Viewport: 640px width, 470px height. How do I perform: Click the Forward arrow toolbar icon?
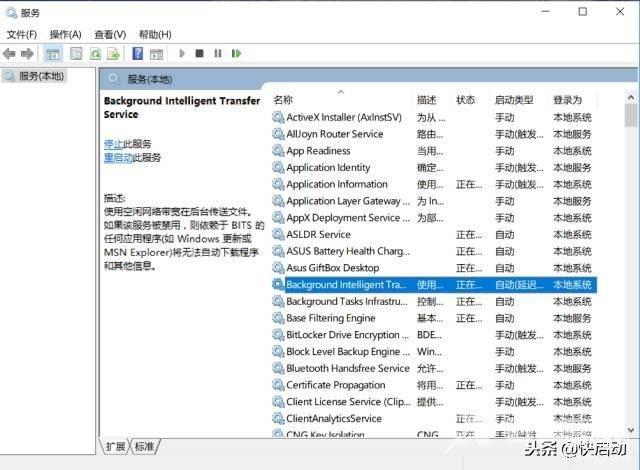pyautogui.click(x=27, y=54)
